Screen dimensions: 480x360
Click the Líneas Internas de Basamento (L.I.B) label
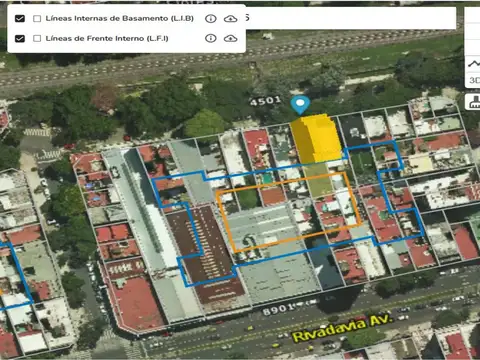coord(120,19)
